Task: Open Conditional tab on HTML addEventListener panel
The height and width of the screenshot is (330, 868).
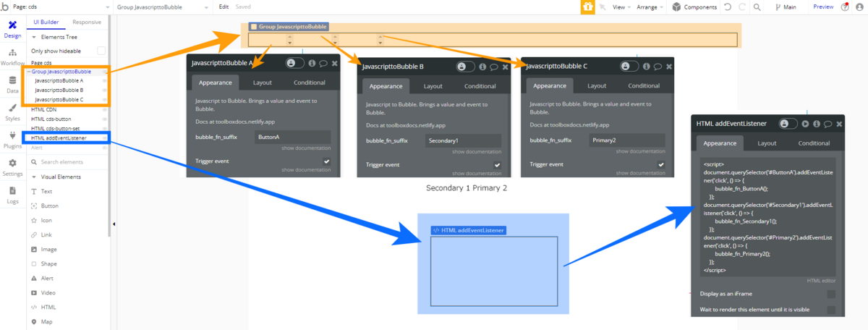Action: 814,143
